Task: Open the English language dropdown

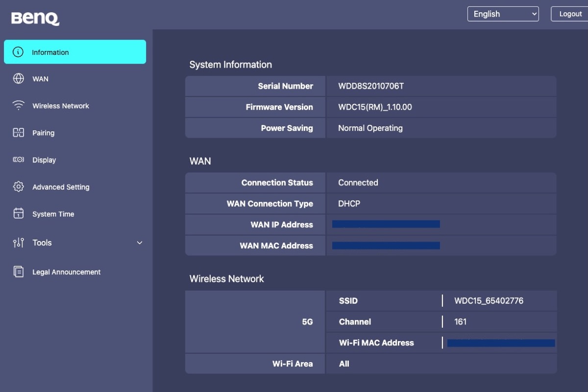Action: [x=503, y=14]
